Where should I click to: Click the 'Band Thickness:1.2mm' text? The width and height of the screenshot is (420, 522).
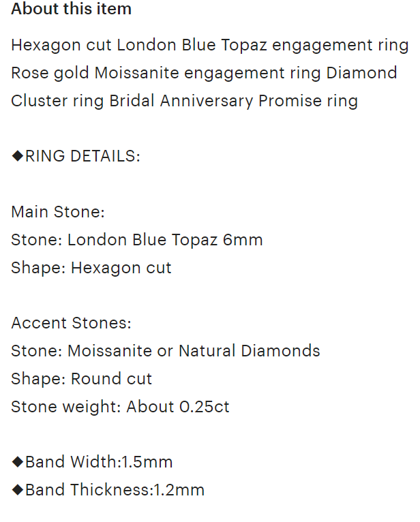pos(115,490)
